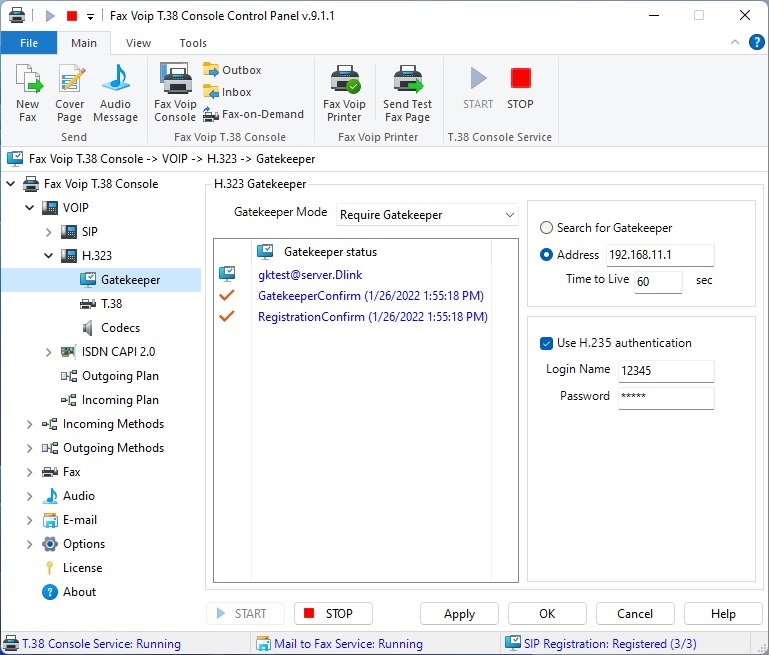Click Mail to Fax Service status icon
Image resolution: width=769 pixels, height=655 pixels.
(263, 643)
